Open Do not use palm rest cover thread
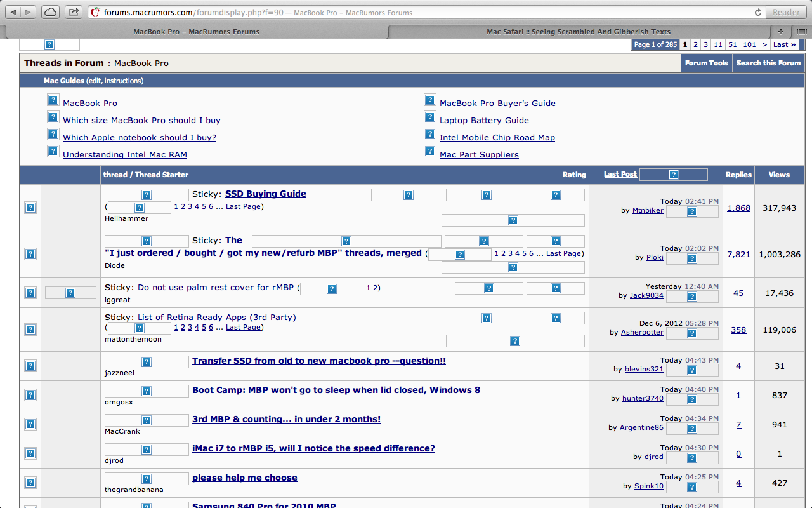Image resolution: width=812 pixels, height=508 pixels. click(216, 287)
